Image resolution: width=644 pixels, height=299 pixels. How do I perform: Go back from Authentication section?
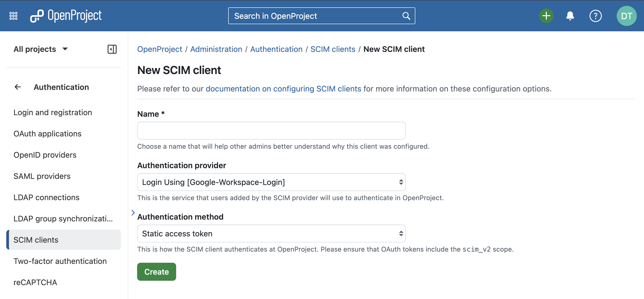point(17,87)
